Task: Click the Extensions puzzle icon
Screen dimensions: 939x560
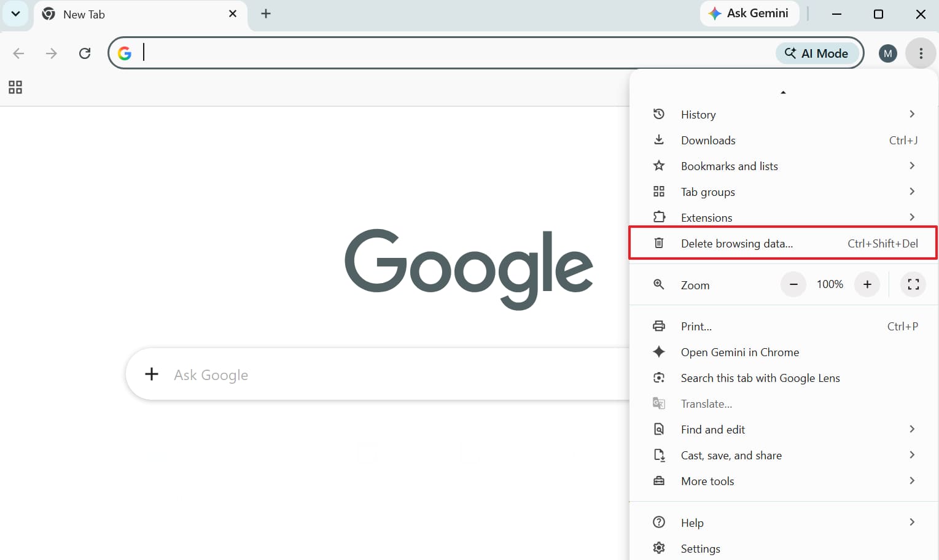Action: tap(659, 217)
